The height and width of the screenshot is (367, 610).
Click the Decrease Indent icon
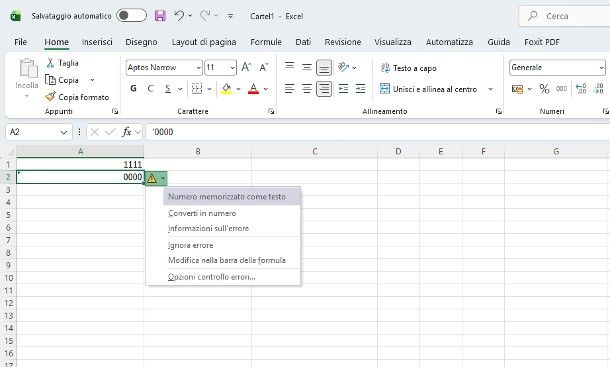click(x=343, y=89)
